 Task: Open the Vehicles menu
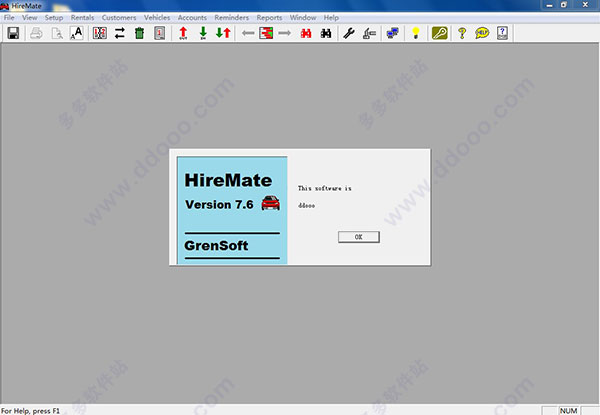157,18
